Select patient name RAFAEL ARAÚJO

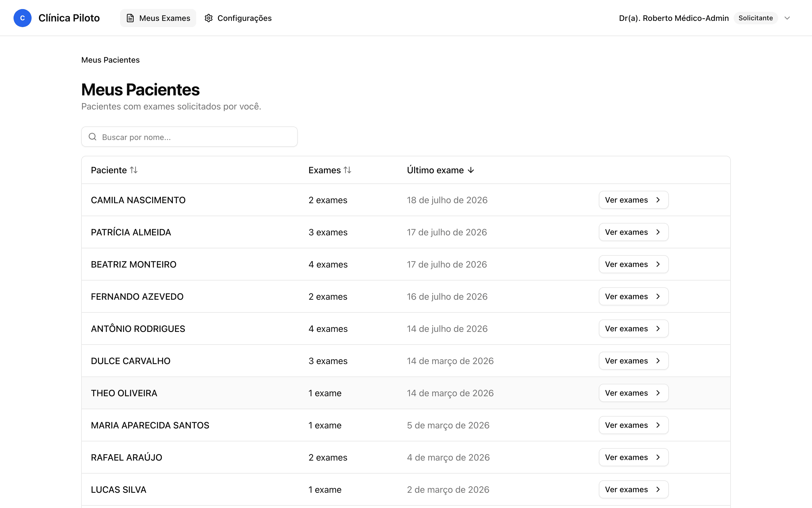tap(127, 457)
